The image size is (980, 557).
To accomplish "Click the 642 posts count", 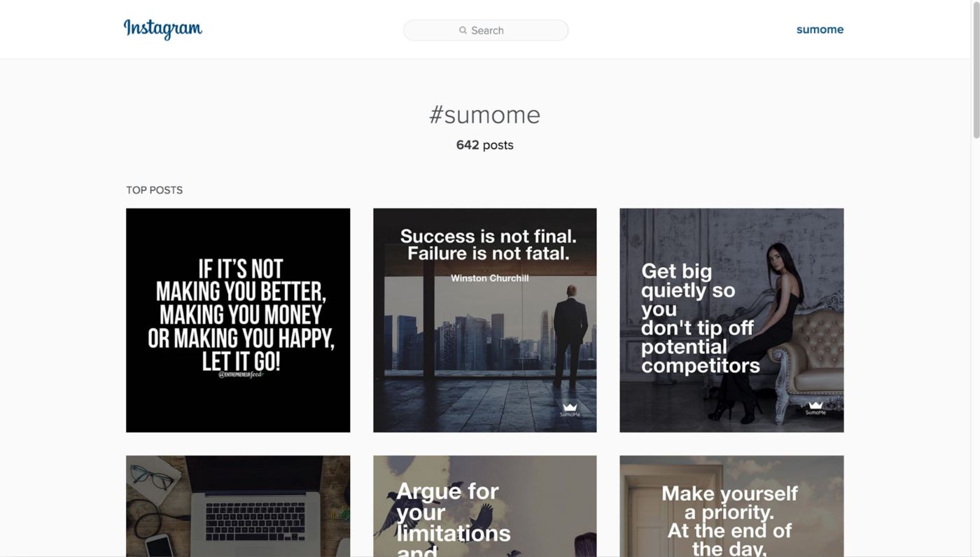I will tap(484, 145).
